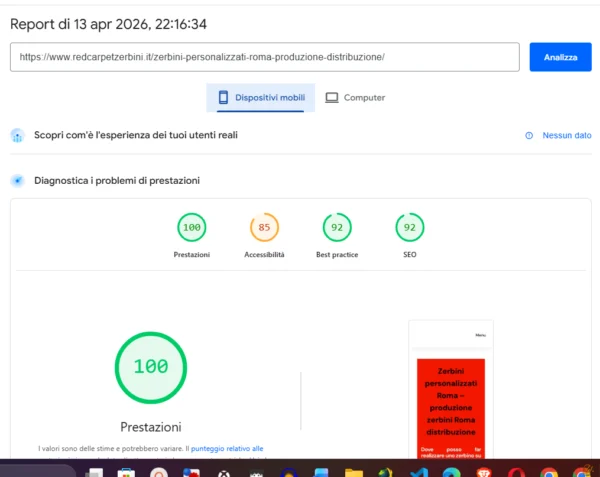Click the info icon beside Nessun dato

(x=529, y=135)
